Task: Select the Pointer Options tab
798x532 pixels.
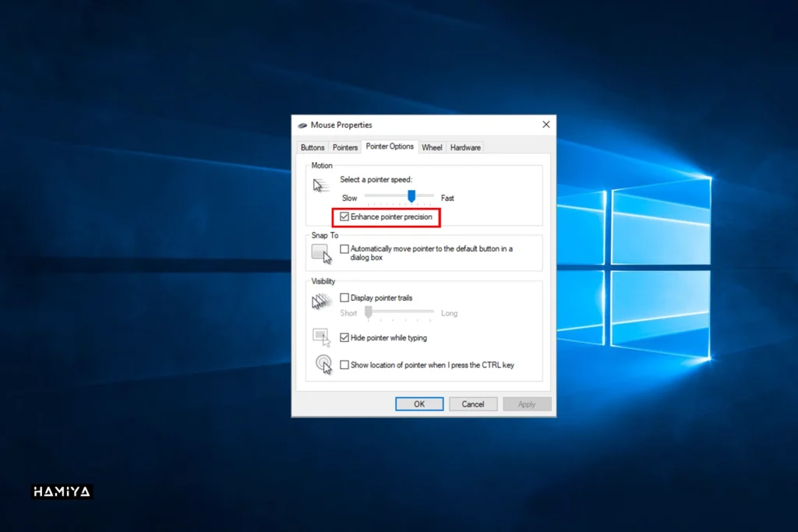Action: pyautogui.click(x=390, y=146)
